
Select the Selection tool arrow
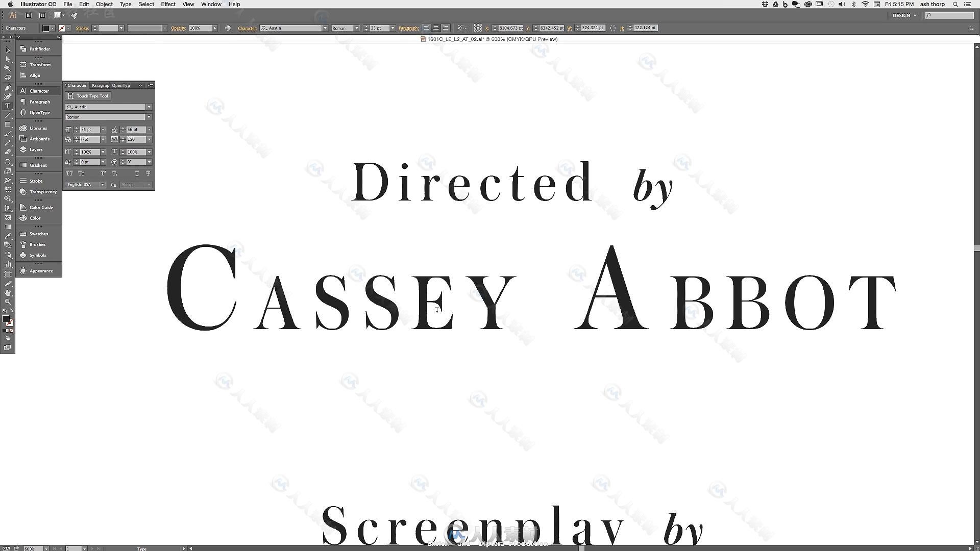[x=7, y=50]
